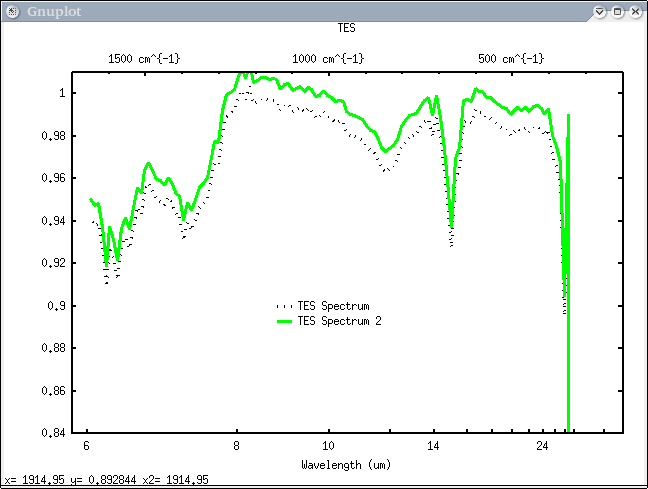Click the y-axis tick label 0.98
The height and width of the screenshot is (489, 648).
(x=53, y=136)
